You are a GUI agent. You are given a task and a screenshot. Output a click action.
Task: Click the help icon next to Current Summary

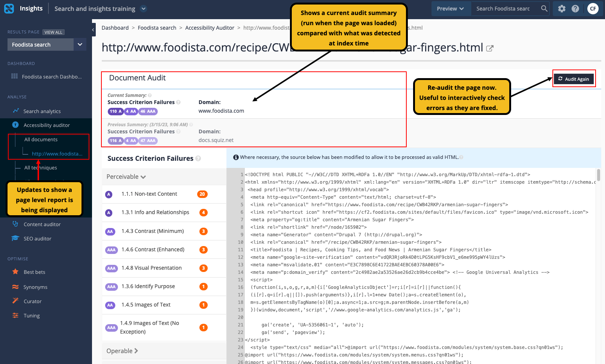coord(150,95)
